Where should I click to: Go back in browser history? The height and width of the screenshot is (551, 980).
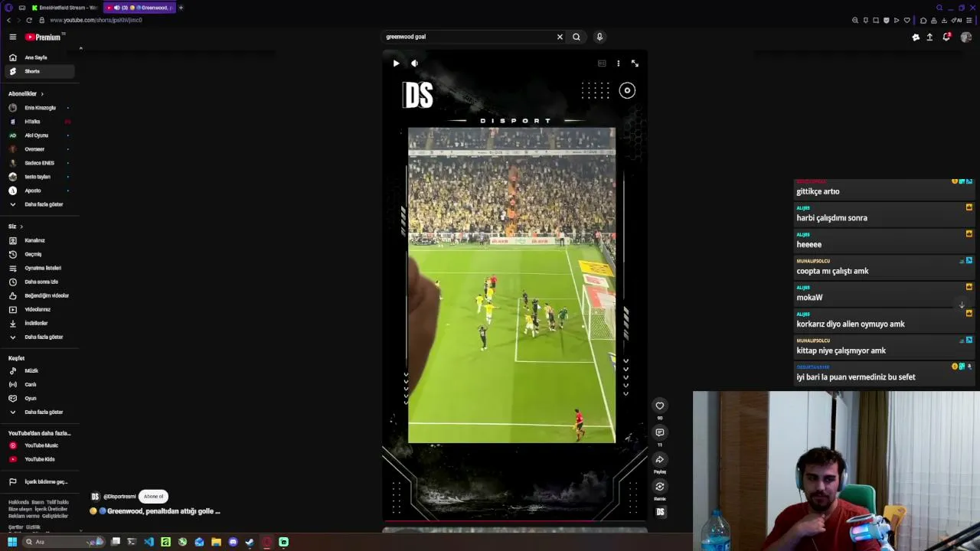point(8,20)
